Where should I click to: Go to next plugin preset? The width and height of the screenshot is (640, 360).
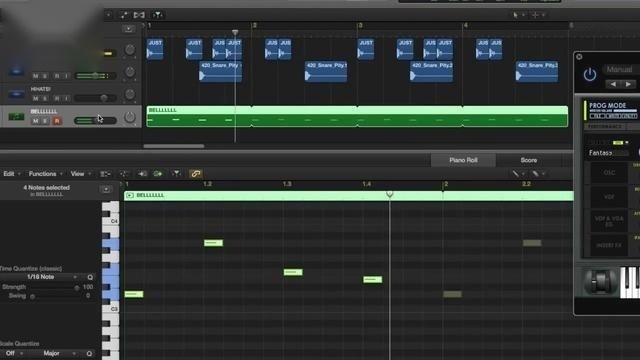click(629, 84)
